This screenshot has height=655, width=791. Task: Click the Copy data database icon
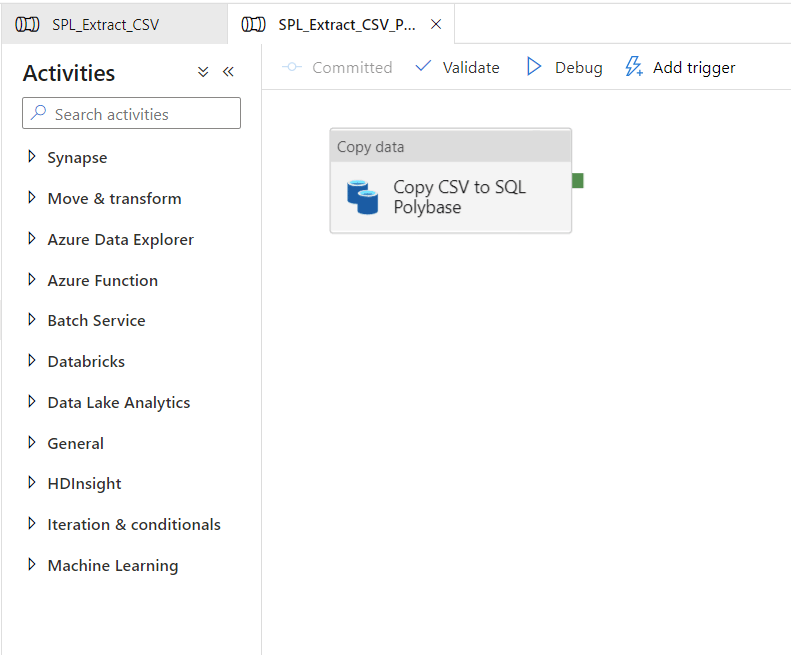[362, 197]
